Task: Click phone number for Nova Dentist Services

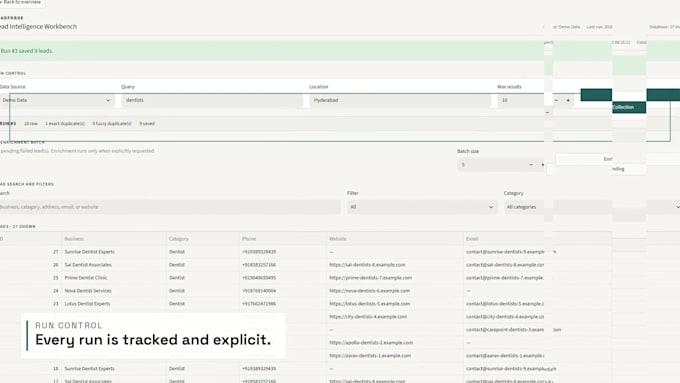Action: click(x=259, y=291)
